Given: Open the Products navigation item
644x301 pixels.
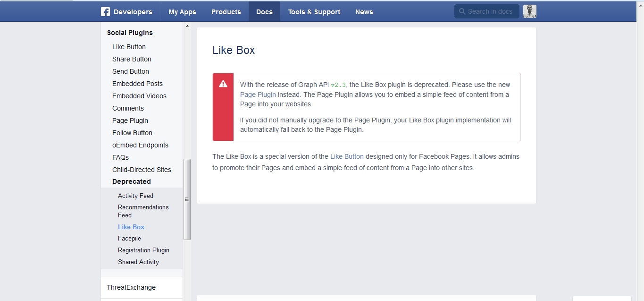Looking at the screenshot, I should coord(226,11).
